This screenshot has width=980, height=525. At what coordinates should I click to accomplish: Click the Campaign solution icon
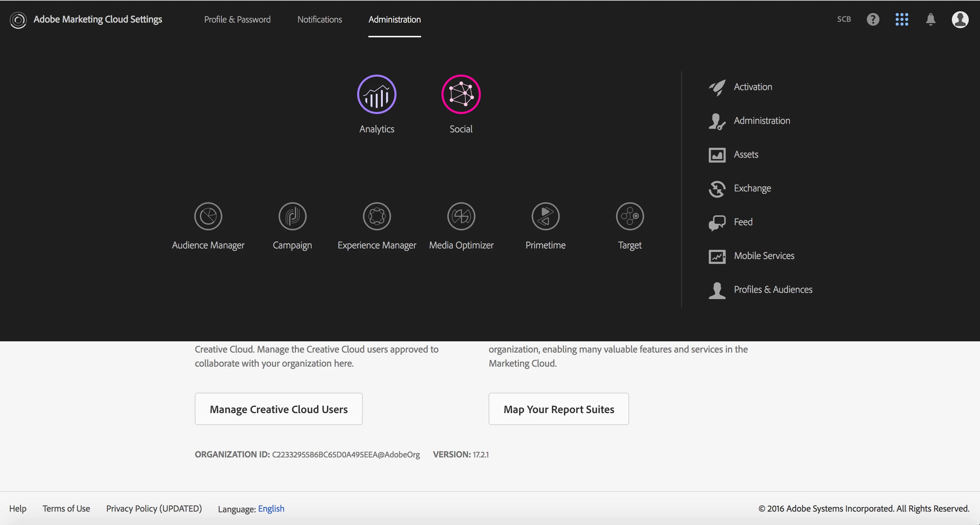point(292,216)
